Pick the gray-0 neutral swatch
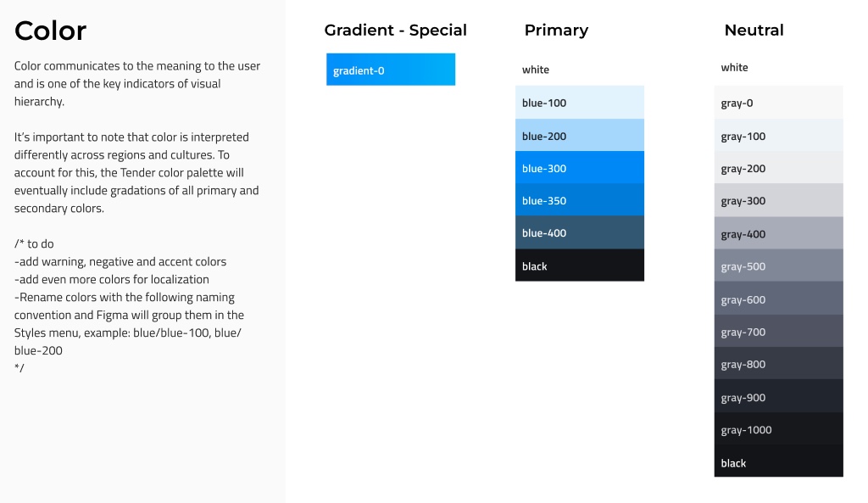The image size is (868, 503). pyautogui.click(x=778, y=103)
